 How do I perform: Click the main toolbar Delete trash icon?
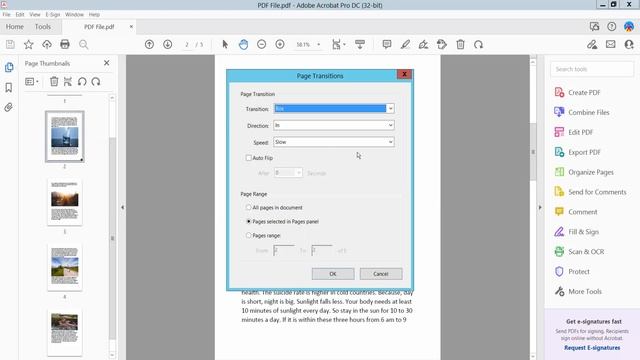pyautogui.click(x=460, y=44)
